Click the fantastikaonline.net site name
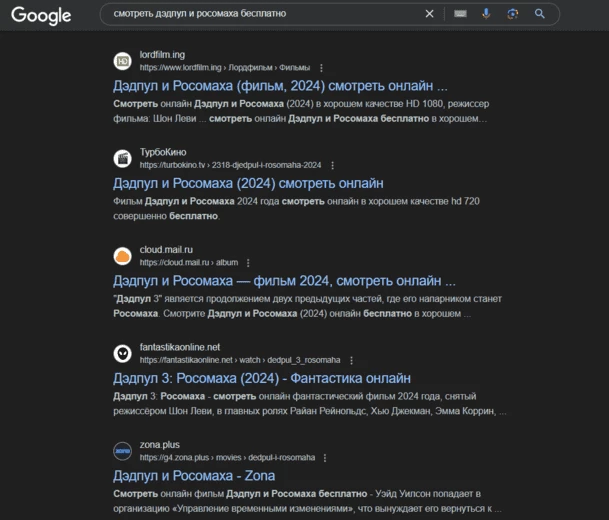The image size is (609, 520). point(180,347)
